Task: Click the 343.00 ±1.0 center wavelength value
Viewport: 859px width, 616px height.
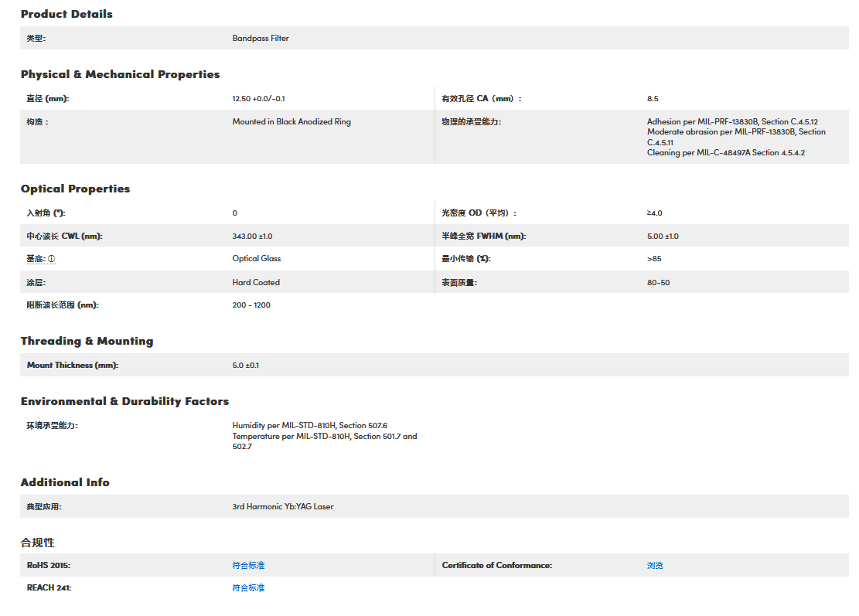Action: point(252,237)
